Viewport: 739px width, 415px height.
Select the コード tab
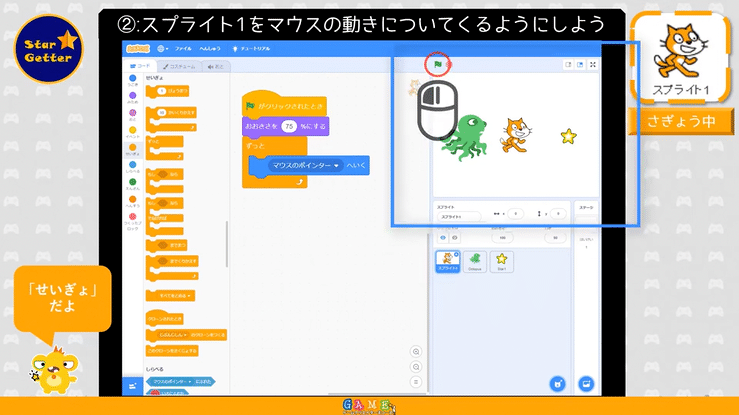pyautogui.click(x=140, y=66)
